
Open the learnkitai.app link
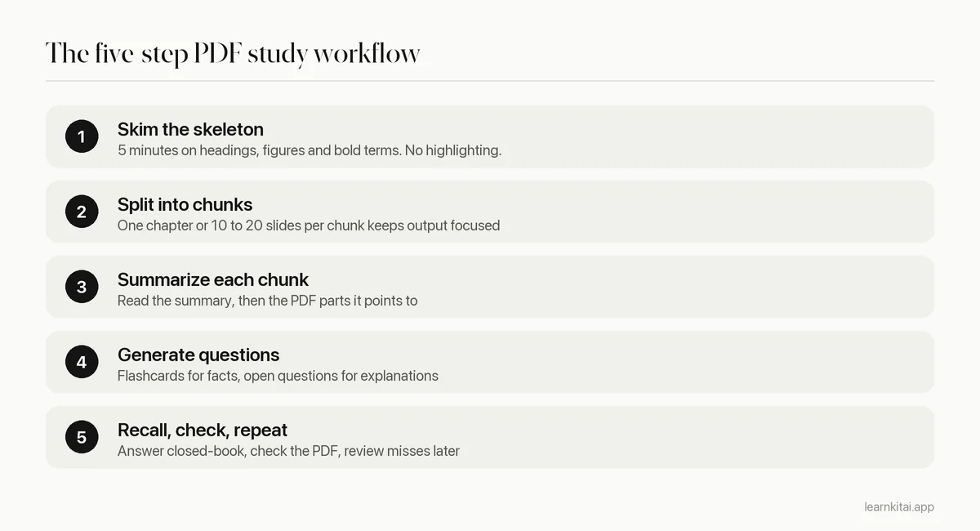pos(899,506)
